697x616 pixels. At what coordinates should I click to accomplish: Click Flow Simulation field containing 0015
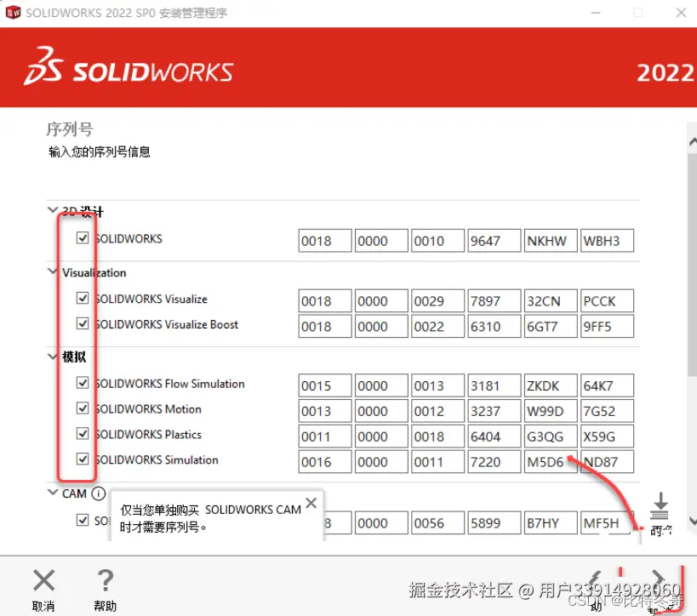[x=325, y=385]
